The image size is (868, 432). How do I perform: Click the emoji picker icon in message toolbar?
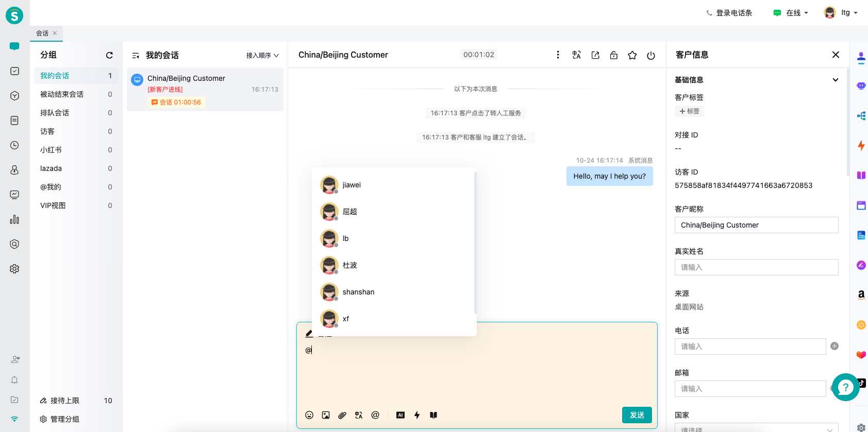pyautogui.click(x=309, y=415)
